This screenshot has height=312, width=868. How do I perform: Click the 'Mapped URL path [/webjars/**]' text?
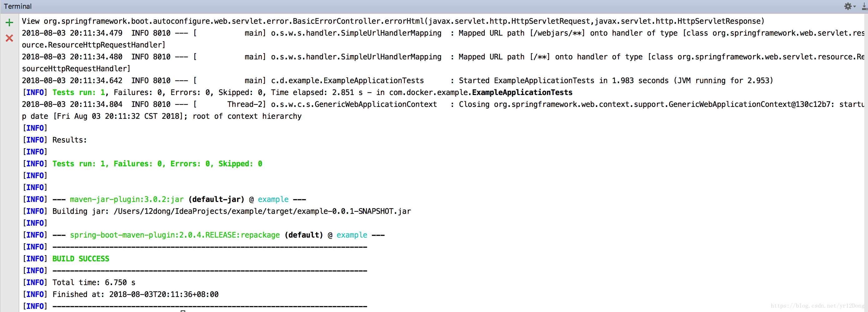coord(522,33)
